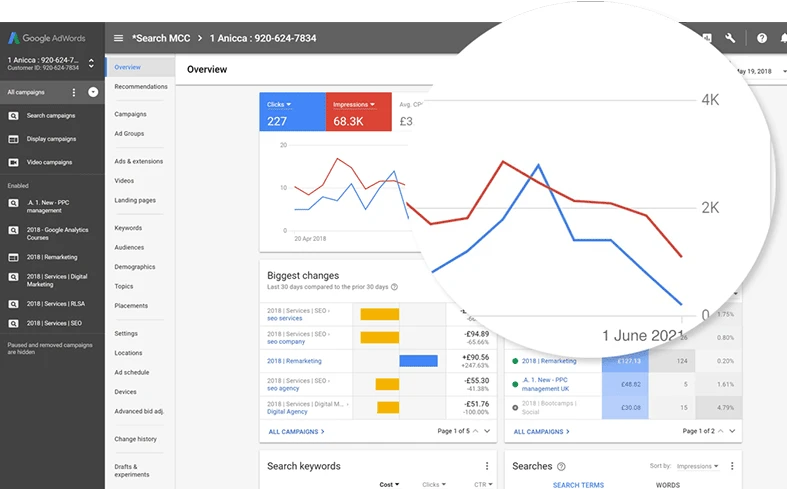Select the Video campaigns filter
This screenshot has width=787, height=489.
pyautogui.click(x=49, y=162)
